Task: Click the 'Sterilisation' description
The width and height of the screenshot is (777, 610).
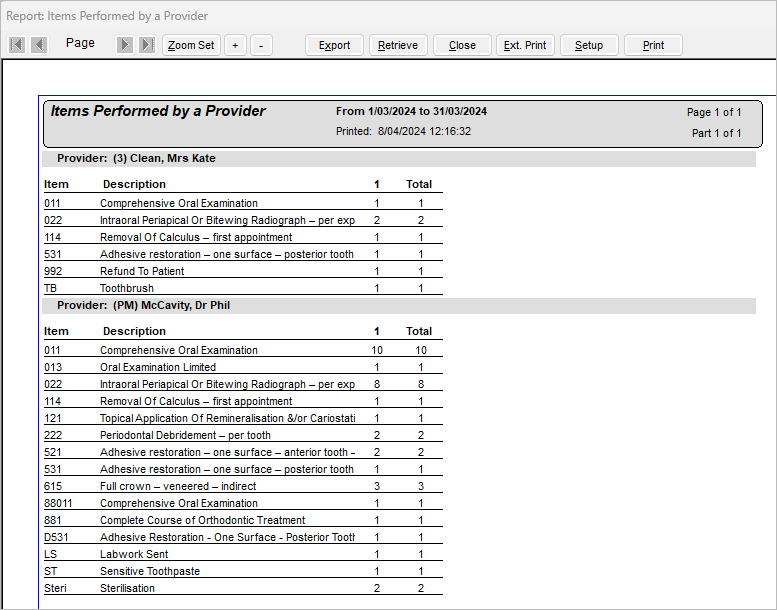Action: [127, 589]
